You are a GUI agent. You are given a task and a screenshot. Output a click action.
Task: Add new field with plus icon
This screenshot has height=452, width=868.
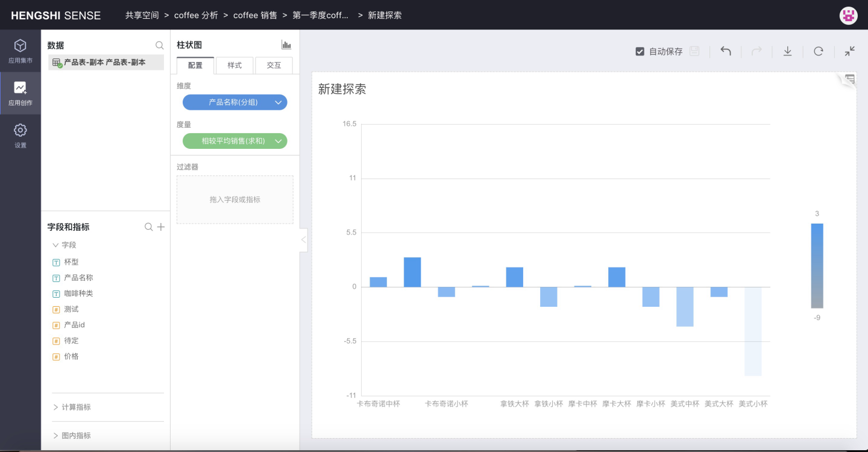pos(161,227)
